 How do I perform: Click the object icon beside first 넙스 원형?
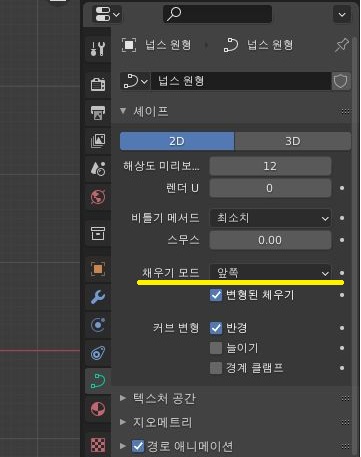pos(129,45)
